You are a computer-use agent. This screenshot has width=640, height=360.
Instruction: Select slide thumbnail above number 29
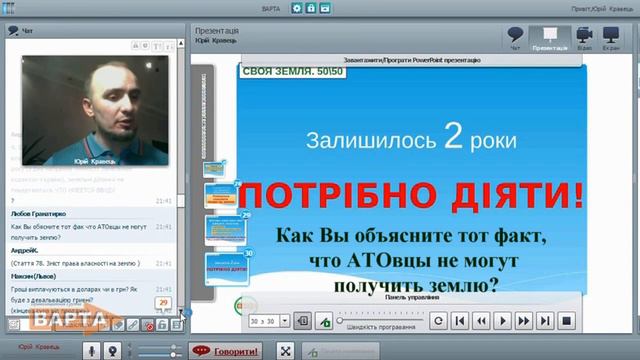[221, 195]
